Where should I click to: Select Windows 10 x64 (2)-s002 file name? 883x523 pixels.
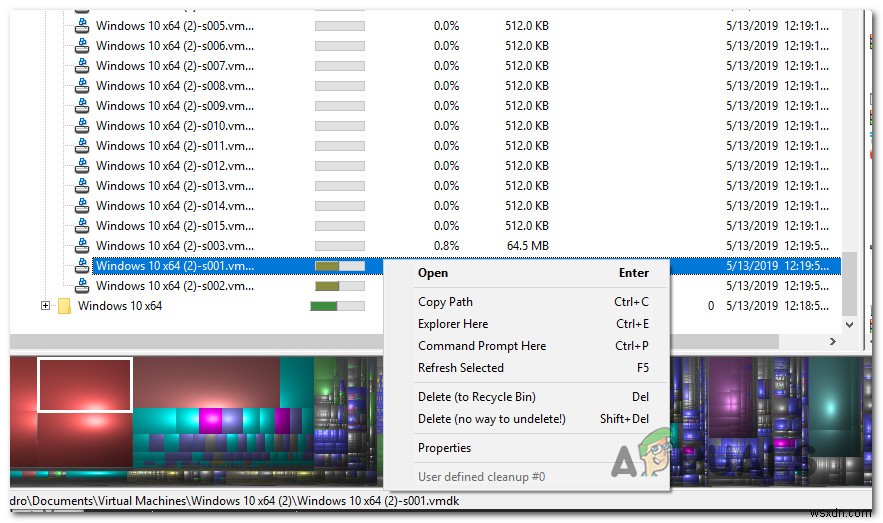click(175, 285)
